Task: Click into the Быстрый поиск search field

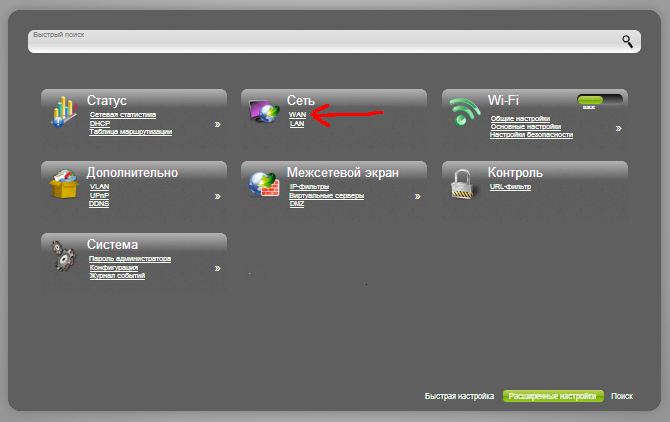Action: click(x=320, y=43)
